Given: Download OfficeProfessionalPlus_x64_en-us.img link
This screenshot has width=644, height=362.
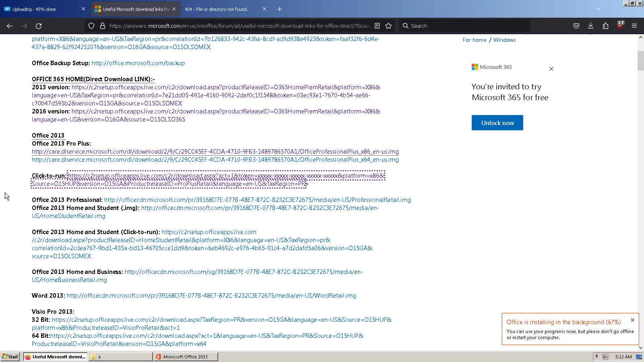Looking at the screenshot, I should (x=215, y=160).
